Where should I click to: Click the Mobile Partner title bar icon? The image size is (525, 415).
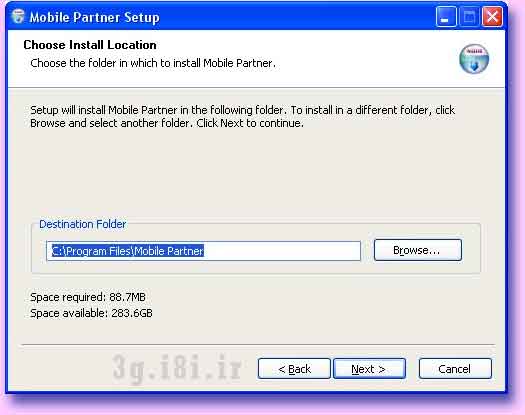[x=17, y=16]
